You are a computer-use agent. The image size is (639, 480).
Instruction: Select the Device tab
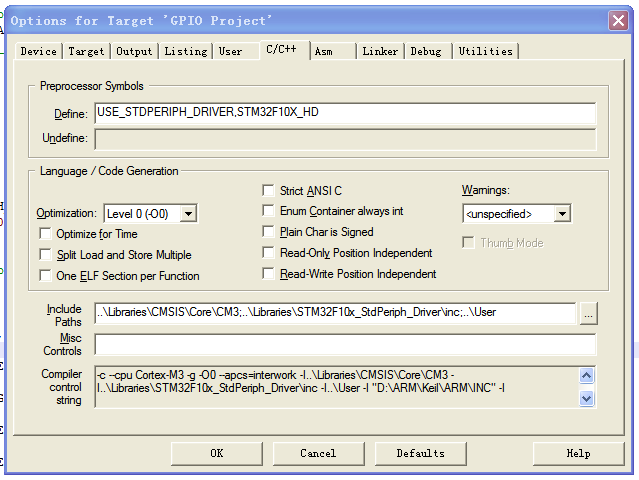38,51
